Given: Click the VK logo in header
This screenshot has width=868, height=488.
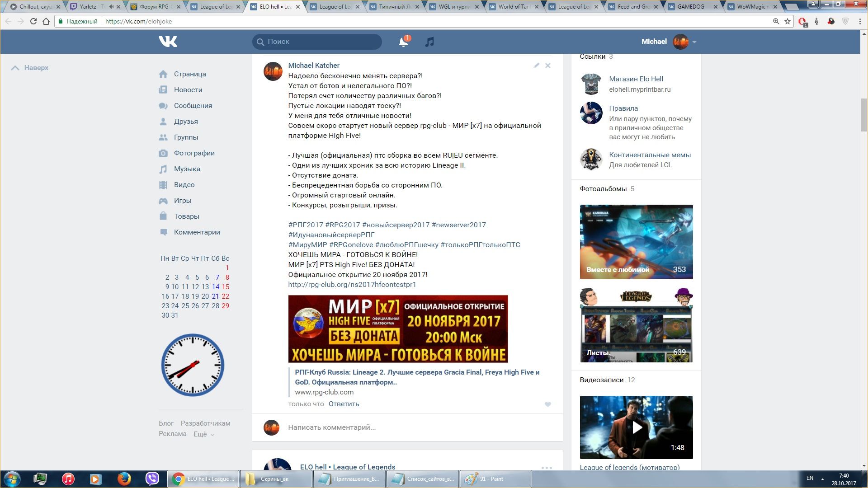Looking at the screenshot, I should (168, 42).
